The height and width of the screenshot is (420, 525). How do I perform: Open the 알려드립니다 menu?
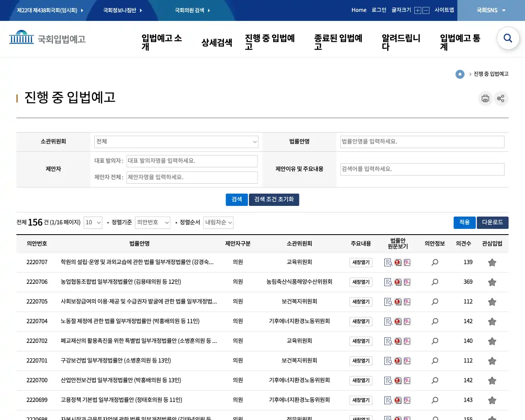pyautogui.click(x=401, y=42)
